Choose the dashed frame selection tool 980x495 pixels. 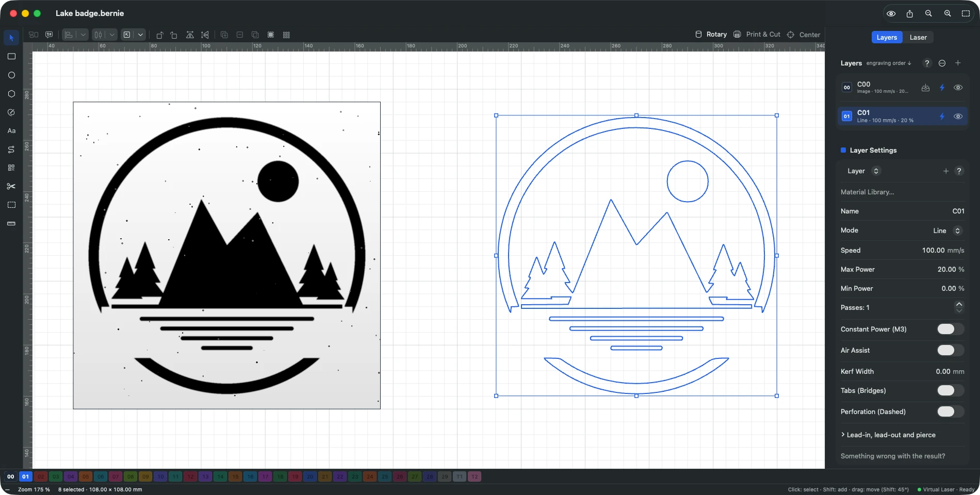tap(11, 205)
